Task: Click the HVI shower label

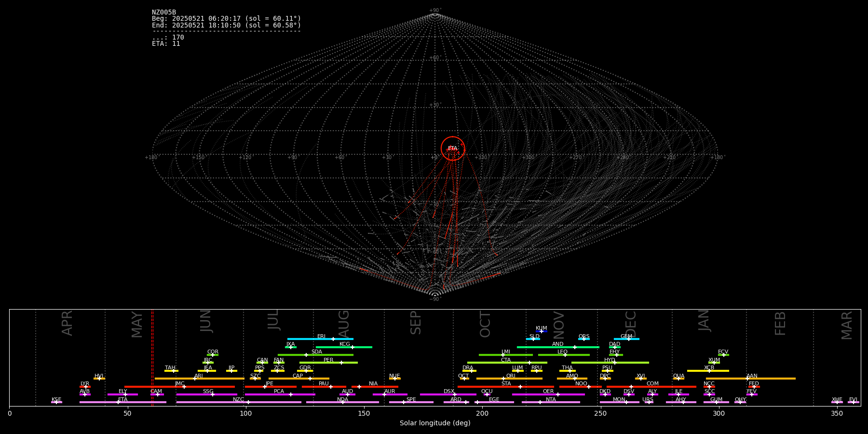Action: click(99, 376)
